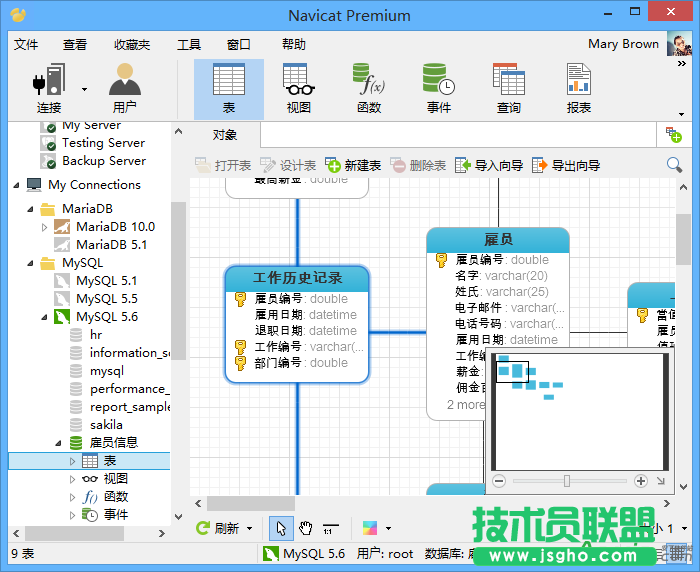Open the color picker dropdown arrow
The image size is (700, 572).
388,529
